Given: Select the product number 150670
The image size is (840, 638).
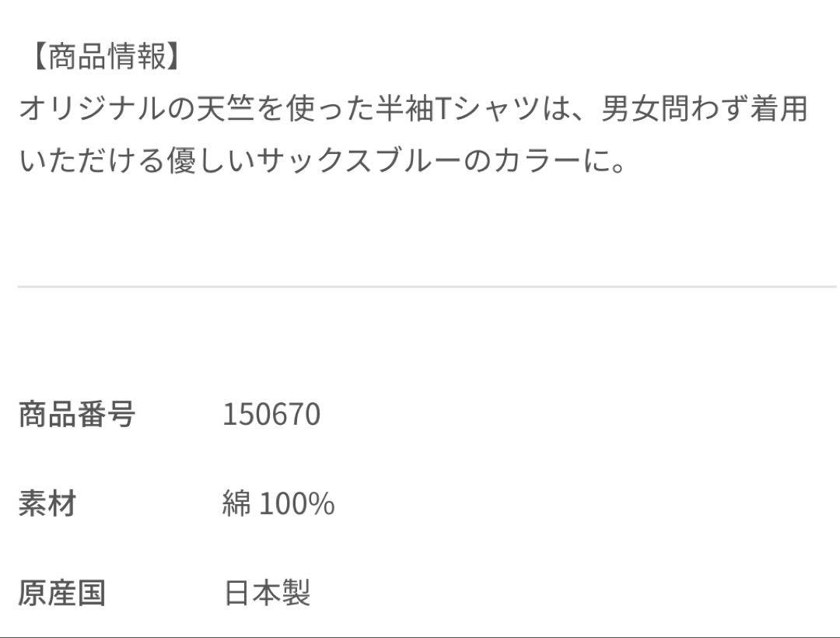Looking at the screenshot, I should pos(271,414).
